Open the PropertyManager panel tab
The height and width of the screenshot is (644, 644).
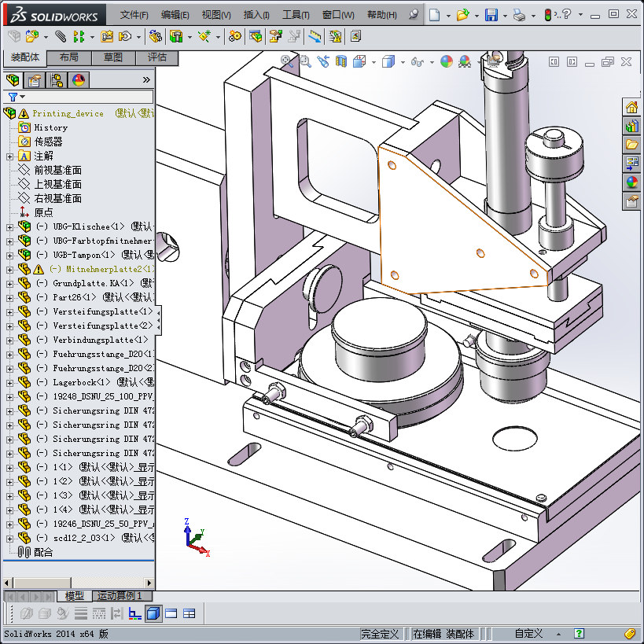pyautogui.click(x=35, y=80)
